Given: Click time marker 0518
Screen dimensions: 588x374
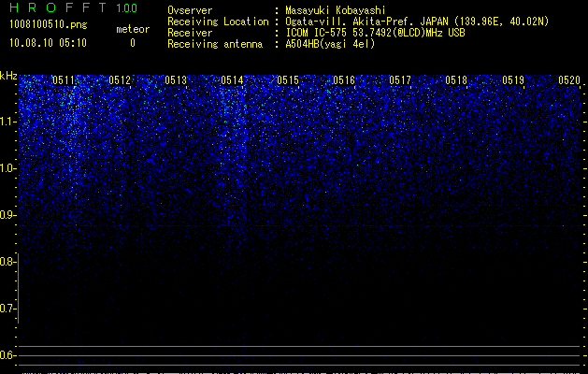Looking at the screenshot, I should pyautogui.click(x=456, y=79).
